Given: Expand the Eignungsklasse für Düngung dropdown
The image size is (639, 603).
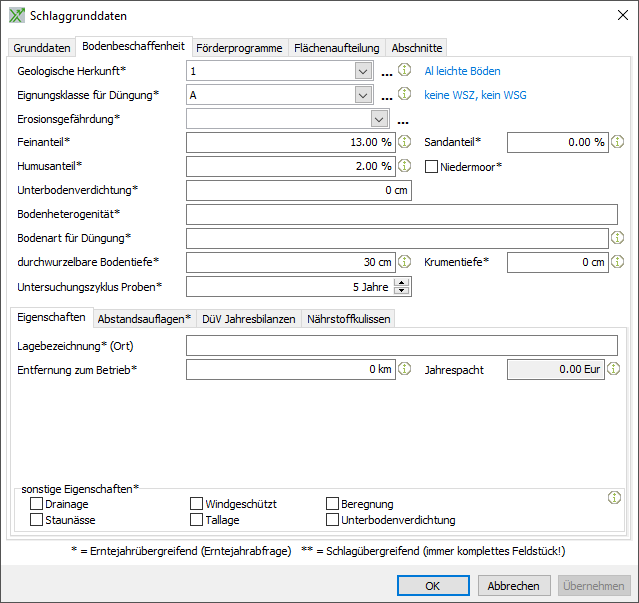Looking at the screenshot, I should point(362,95).
